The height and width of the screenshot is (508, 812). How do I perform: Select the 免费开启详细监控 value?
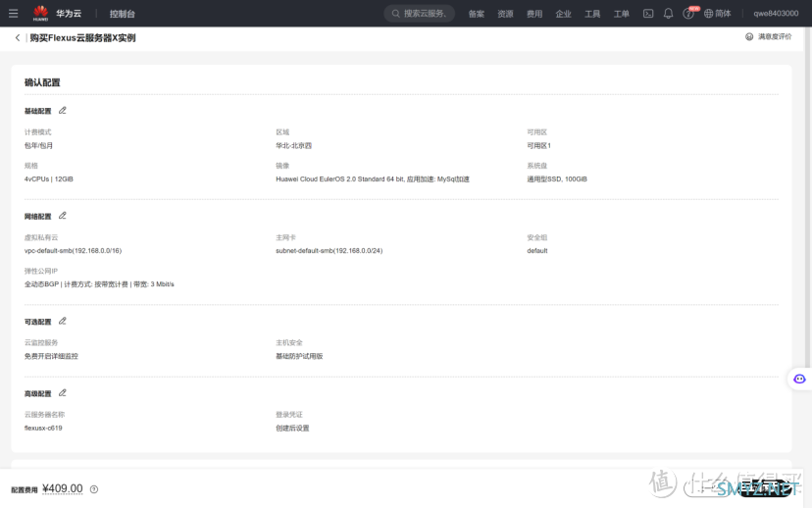(51, 356)
